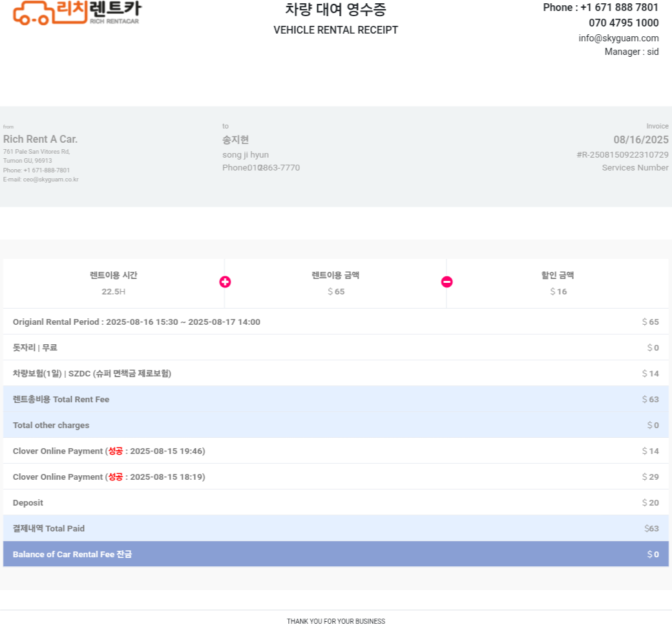
Task: Click the pink minus circle icon
Action: pos(446,282)
